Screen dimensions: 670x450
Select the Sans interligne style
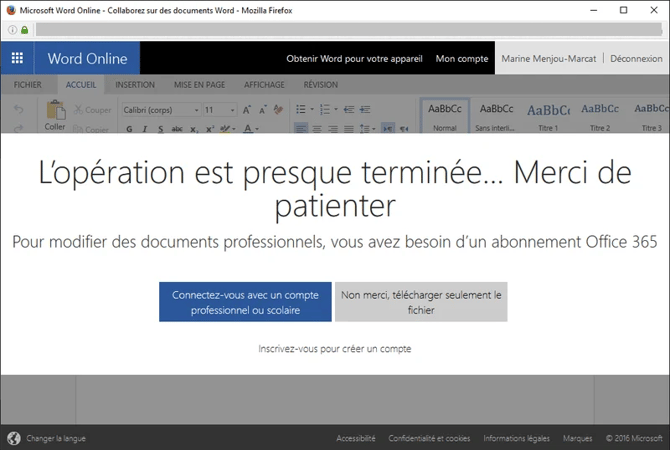pos(496,116)
